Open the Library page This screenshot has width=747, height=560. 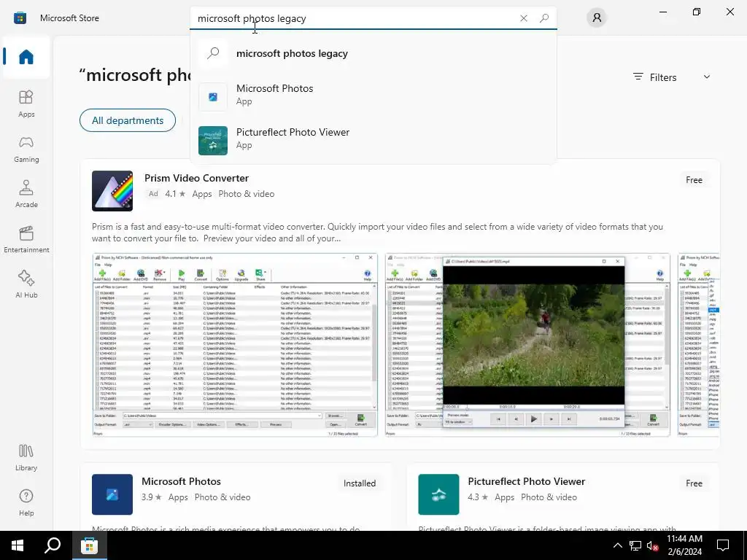(x=26, y=458)
